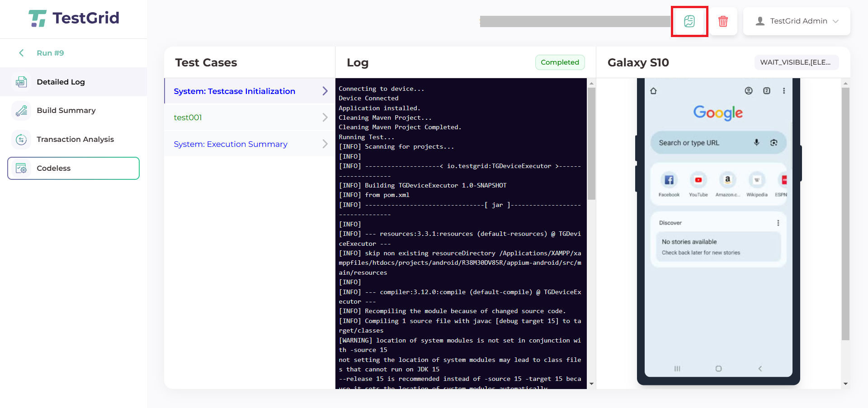
Task: Select System: Execution Summary test case
Action: click(250, 144)
